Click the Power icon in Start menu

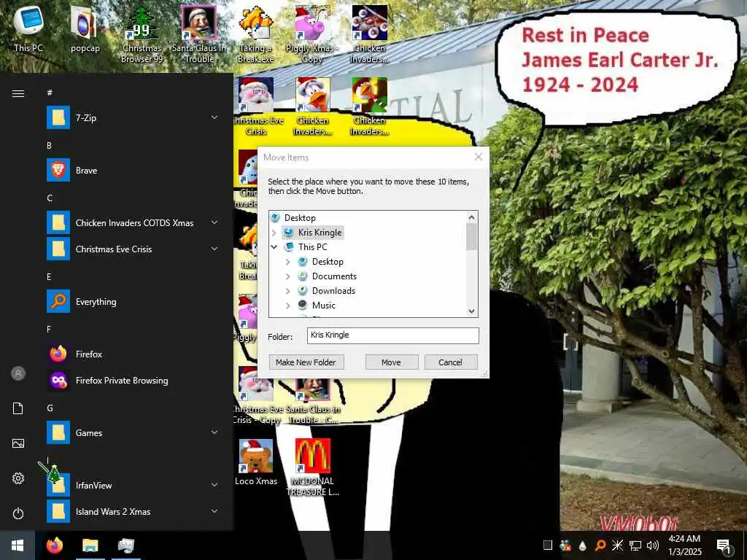click(x=18, y=513)
